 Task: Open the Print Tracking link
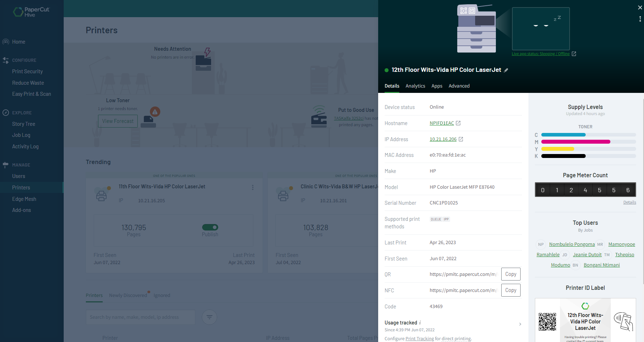click(x=420, y=339)
